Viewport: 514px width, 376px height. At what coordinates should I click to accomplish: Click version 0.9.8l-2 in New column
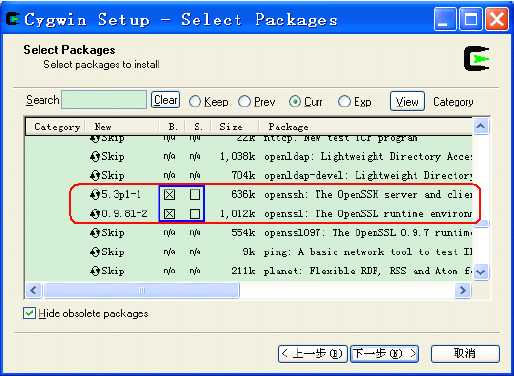pos(124,214)
